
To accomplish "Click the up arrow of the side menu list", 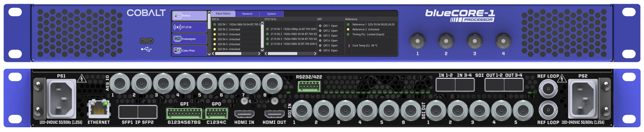I will tap(209, 13).
